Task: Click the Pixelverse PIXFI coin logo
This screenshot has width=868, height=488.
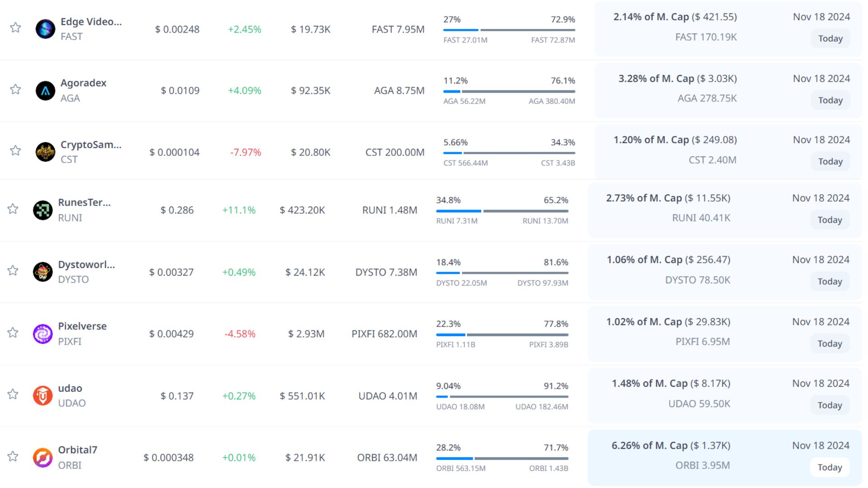Action: tap(43, 334)
